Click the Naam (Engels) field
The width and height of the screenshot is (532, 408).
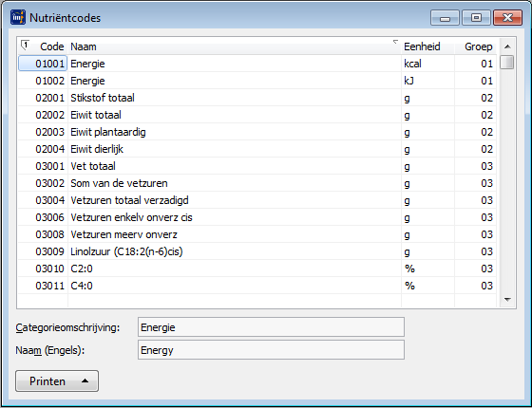click(x=271, y=350)
